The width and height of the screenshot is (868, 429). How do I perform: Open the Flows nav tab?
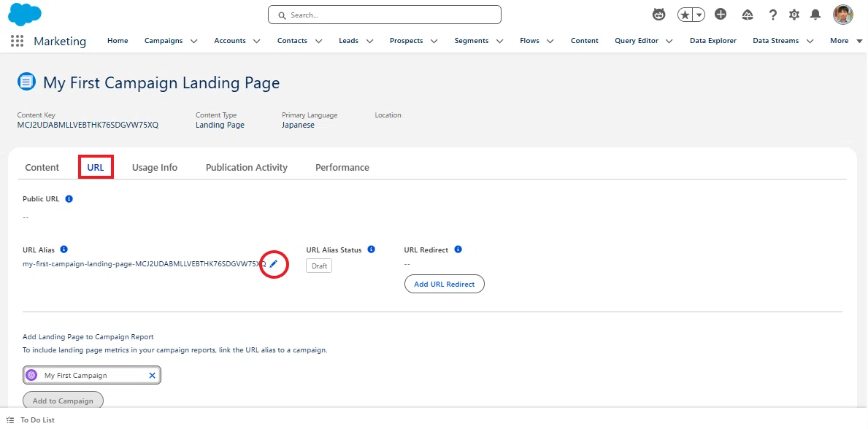(530, 40)
